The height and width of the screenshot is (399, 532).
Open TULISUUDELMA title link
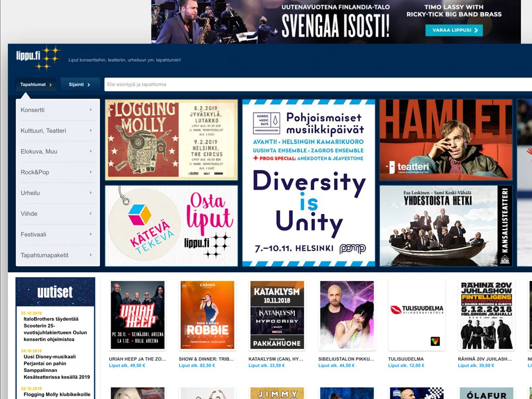[406, 359]
